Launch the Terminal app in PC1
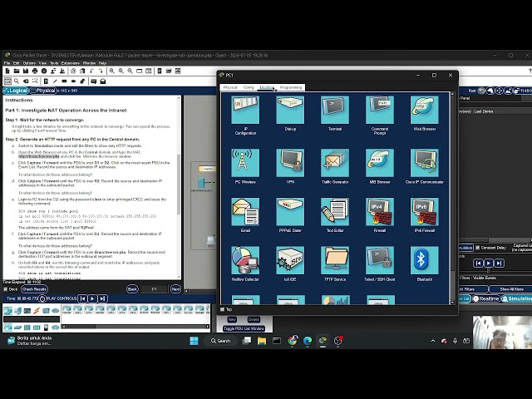The image size is (532, 399). click(x=335, y=110)
